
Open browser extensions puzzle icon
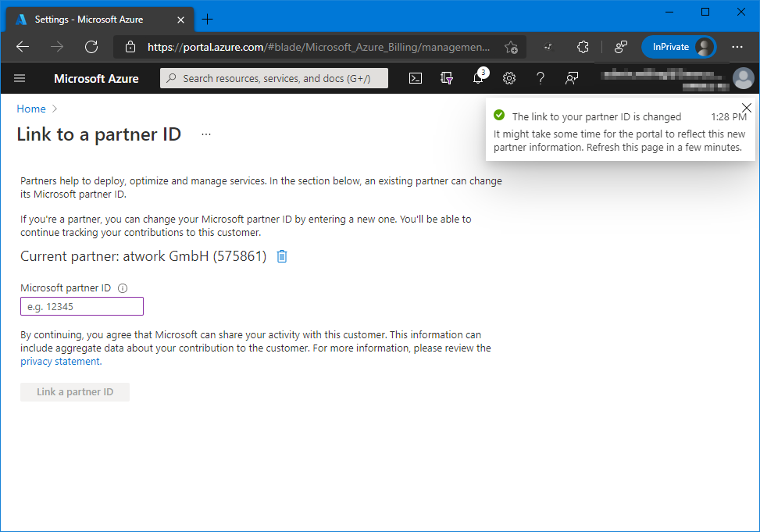point(583,47)
